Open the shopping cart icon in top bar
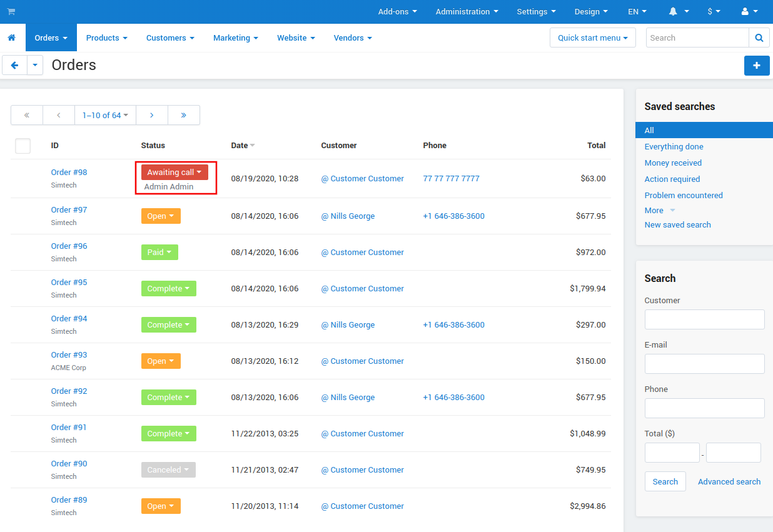Image resolution: width=773 pixels, height=532 pixels. [11, 11]
